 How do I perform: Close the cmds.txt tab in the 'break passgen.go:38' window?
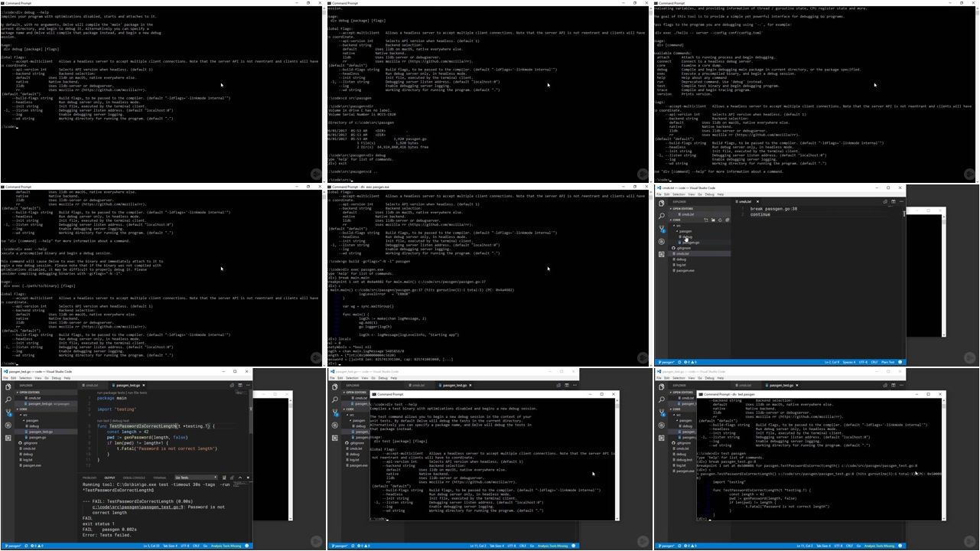[x=757, y=201]
